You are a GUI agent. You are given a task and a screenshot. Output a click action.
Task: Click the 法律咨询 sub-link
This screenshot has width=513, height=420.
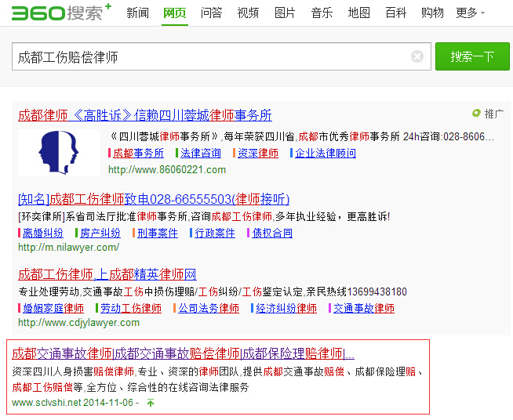(201, 154)
